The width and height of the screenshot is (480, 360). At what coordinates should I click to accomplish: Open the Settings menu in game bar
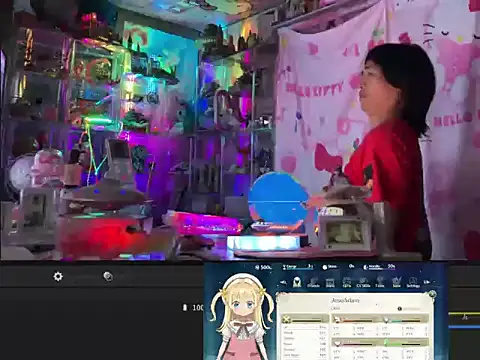413,282
